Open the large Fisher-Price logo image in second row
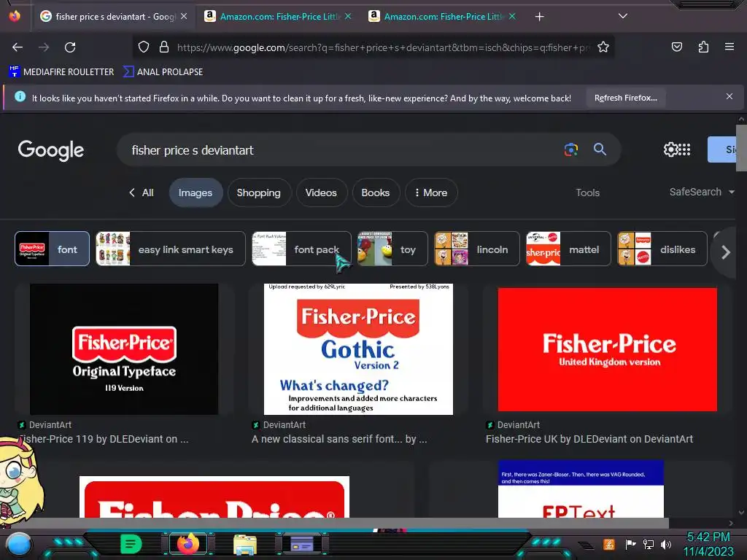 [214, 497]
